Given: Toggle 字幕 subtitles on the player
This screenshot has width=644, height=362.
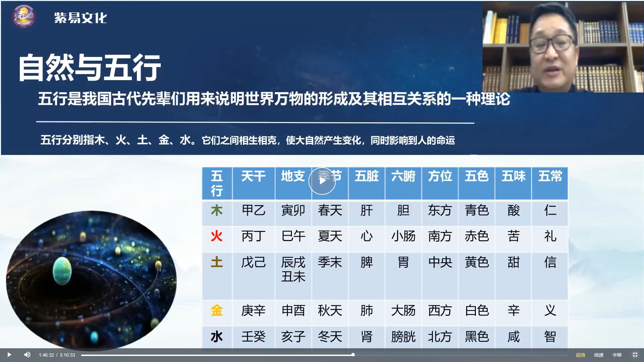Looking at the screenshot, I should click(x=617, y=355).
